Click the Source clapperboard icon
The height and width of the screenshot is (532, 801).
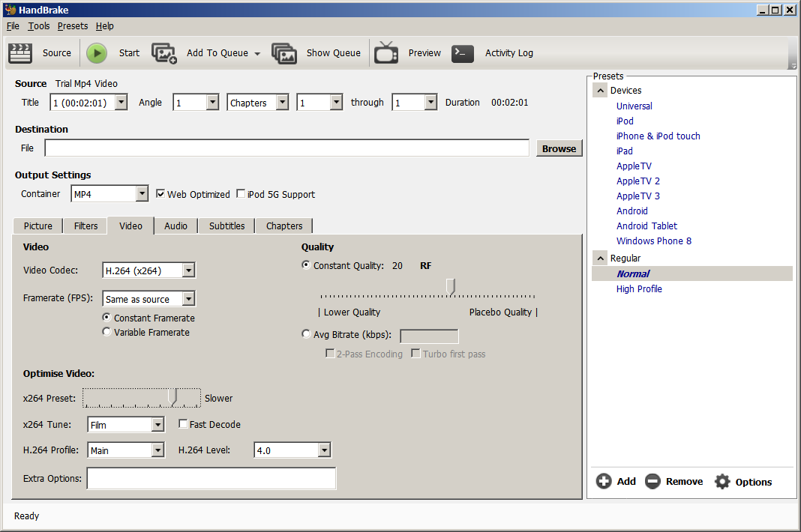click(20, 53)
